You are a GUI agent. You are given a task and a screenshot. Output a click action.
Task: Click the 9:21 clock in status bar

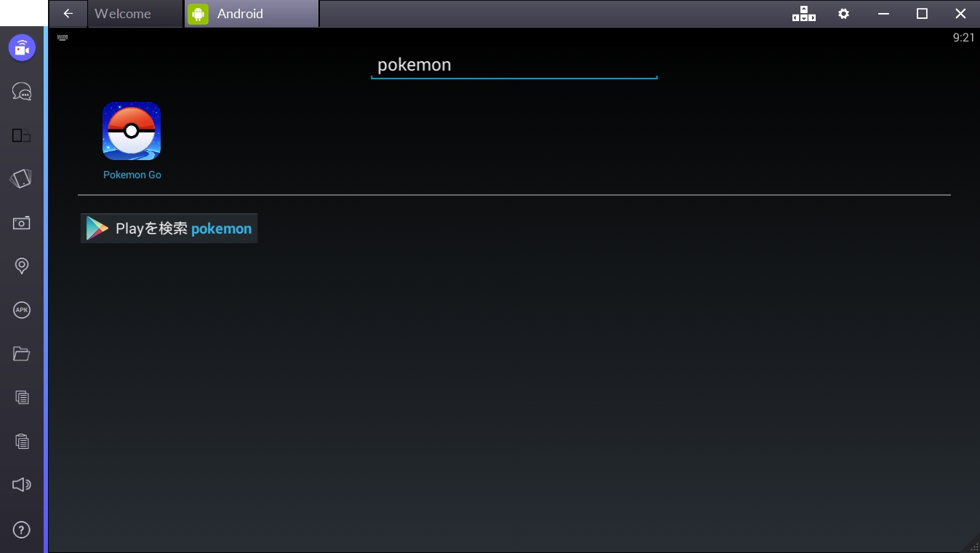click(963, 38)
